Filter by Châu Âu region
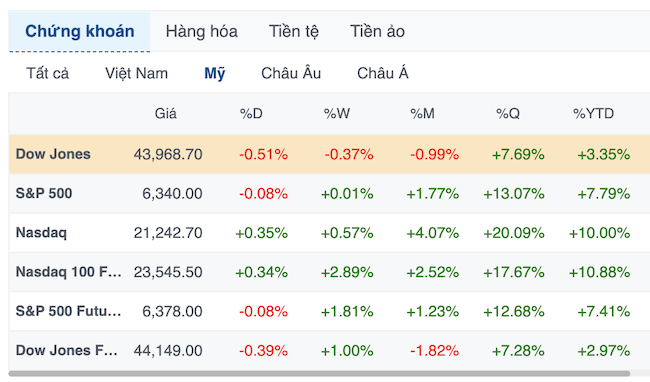 point(291,73)
